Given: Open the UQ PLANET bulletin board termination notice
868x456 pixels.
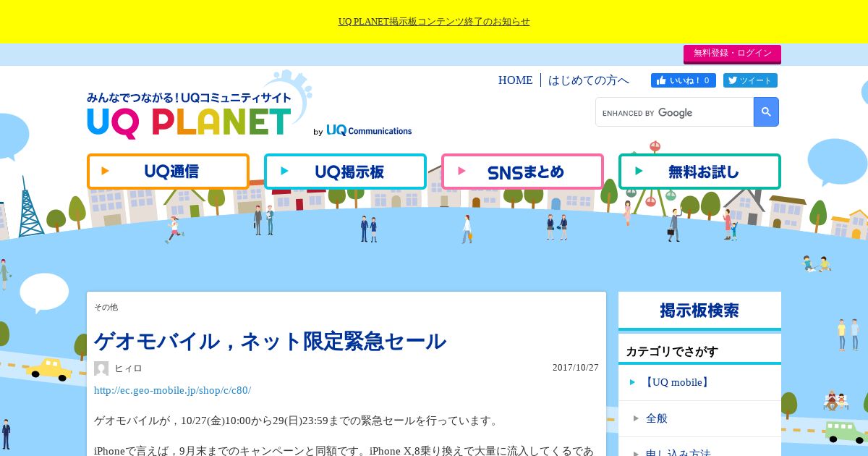Looking at the screenshot, I should click(x=434, y=22).
